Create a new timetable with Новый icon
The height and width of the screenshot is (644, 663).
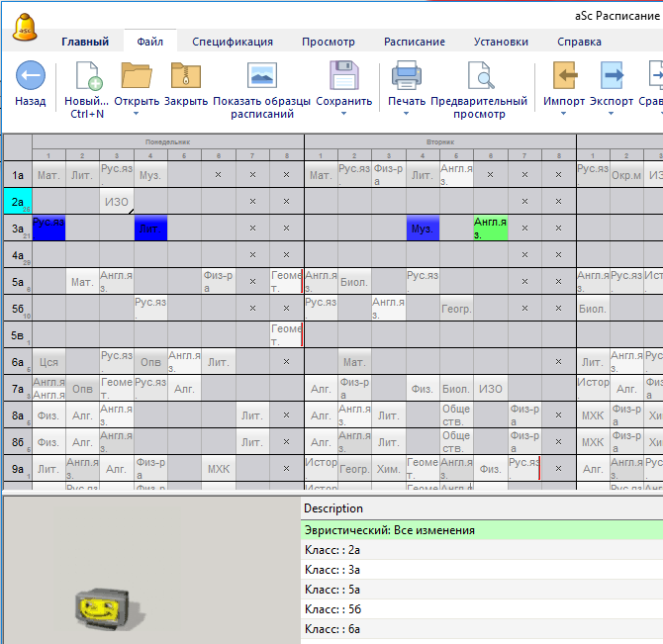87,76
